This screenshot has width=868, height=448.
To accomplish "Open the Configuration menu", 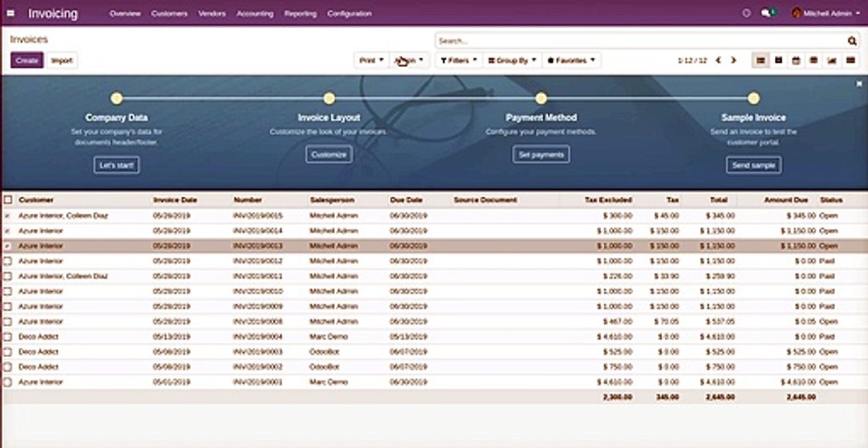I will tap(349, 13).
